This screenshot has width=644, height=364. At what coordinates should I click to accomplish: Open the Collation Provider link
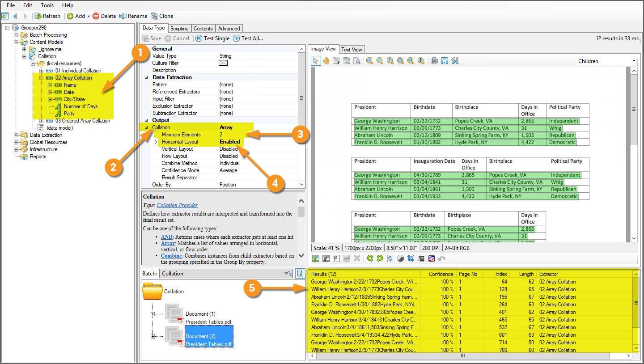[x=177, y=205]
